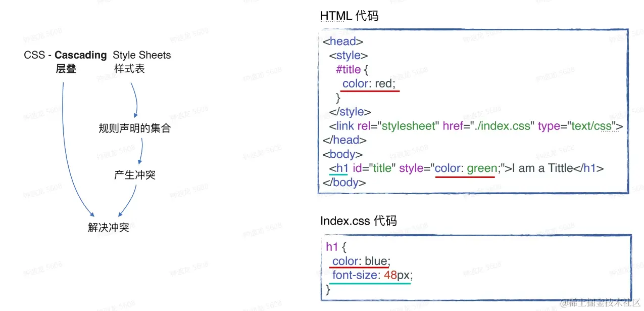Click the "样式表" label under Style Sheets

[x=129, y=69]
